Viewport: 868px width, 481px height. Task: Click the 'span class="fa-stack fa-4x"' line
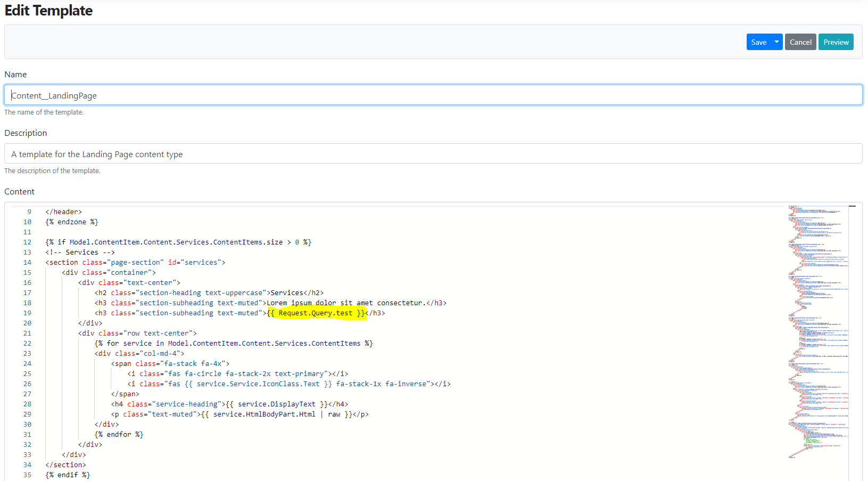coord(170,364)
